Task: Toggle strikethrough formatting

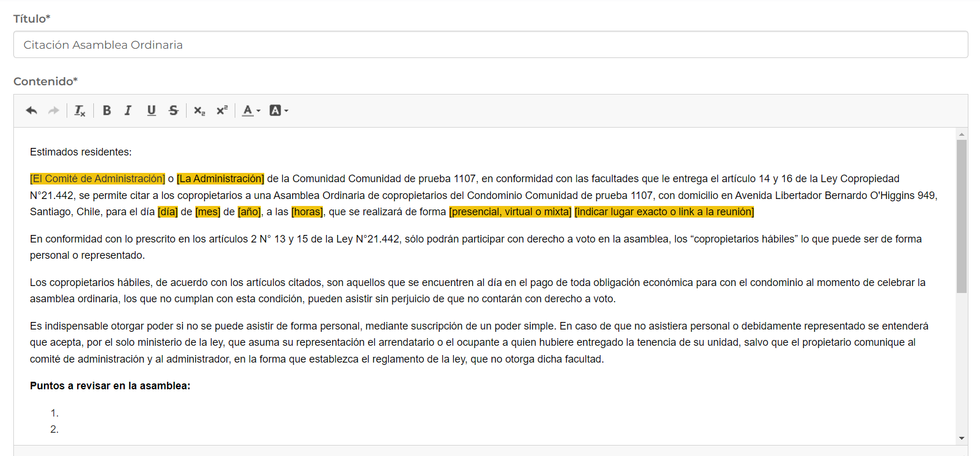Action: 173,110
